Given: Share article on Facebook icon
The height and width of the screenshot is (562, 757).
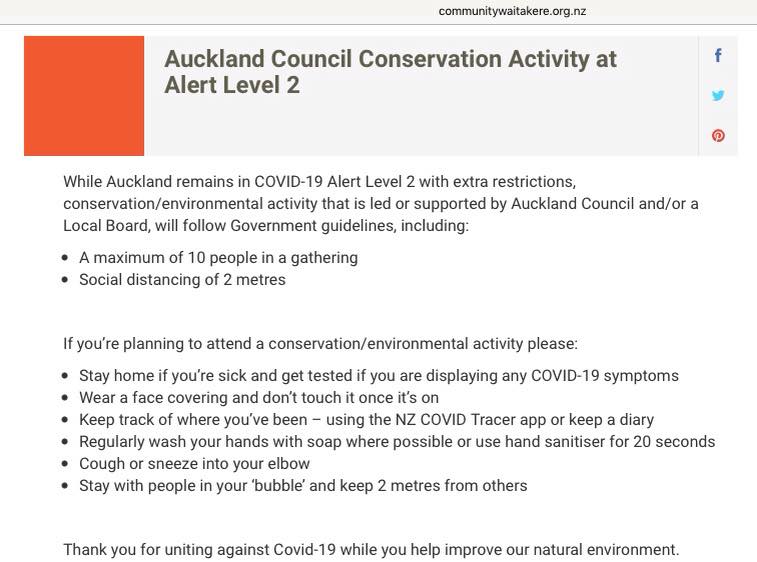Looking at the screenshot, I should click(x=718, y=56).
